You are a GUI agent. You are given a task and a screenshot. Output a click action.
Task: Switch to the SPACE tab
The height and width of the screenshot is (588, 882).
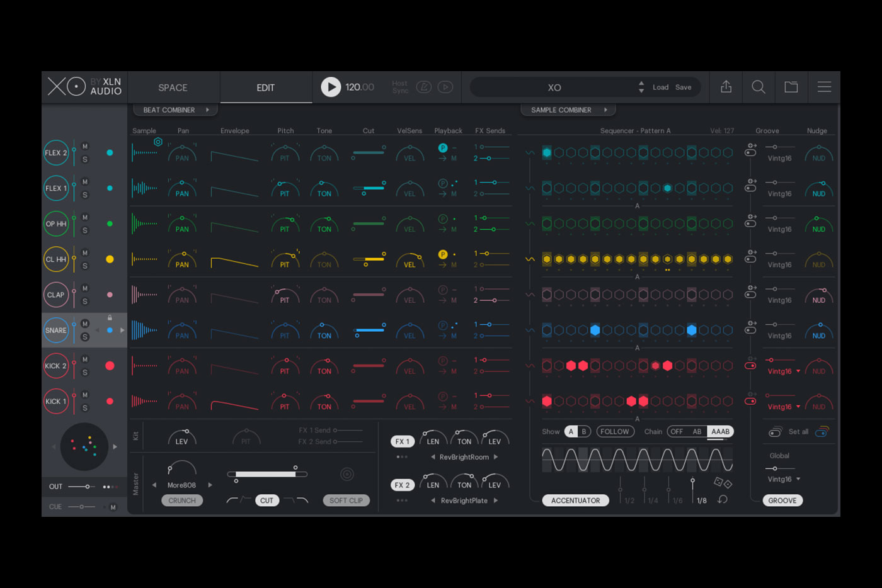pyautogui.click(x=172, y=88)
